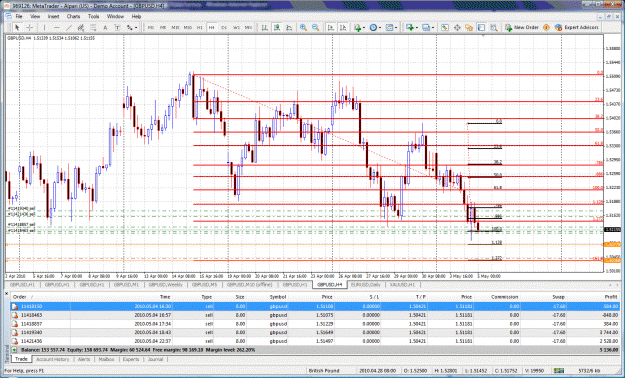Open the periodicity clock dropdown

point(375,28)
